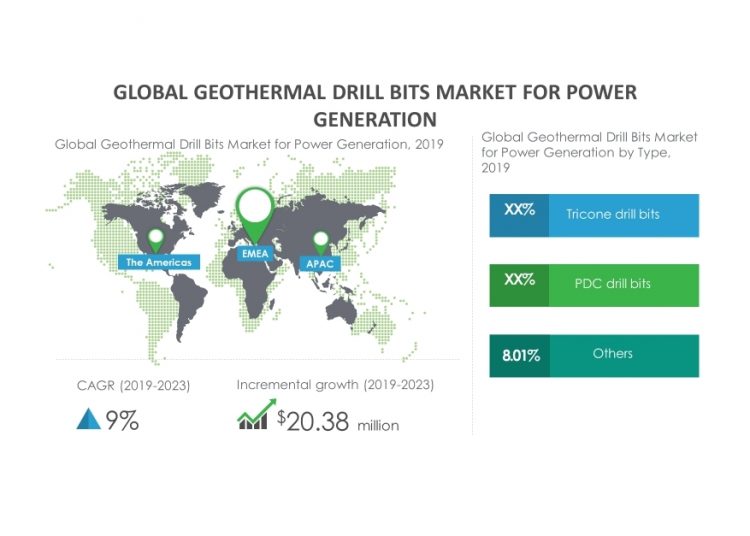Click the map pin above The Americas

coord(155,238)
